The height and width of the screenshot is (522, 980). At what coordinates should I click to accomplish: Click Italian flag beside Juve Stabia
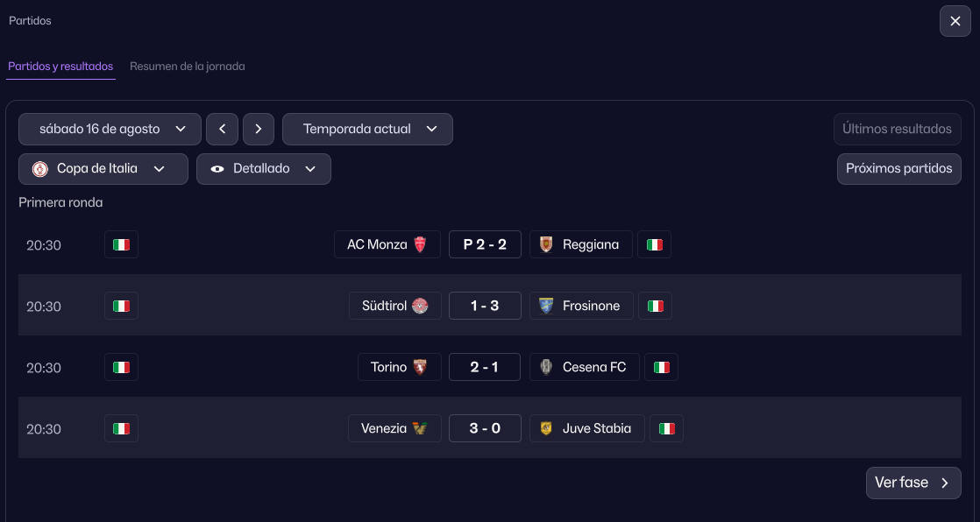tap(667, 428)
